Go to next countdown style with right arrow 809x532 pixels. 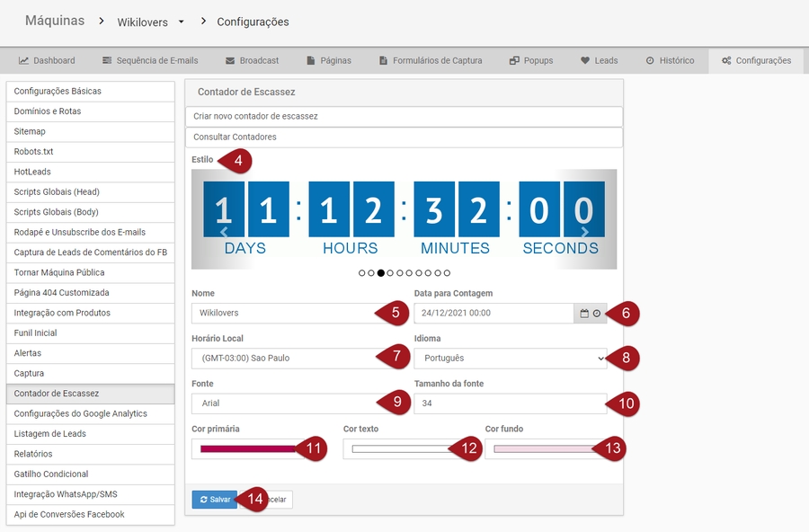585,232
